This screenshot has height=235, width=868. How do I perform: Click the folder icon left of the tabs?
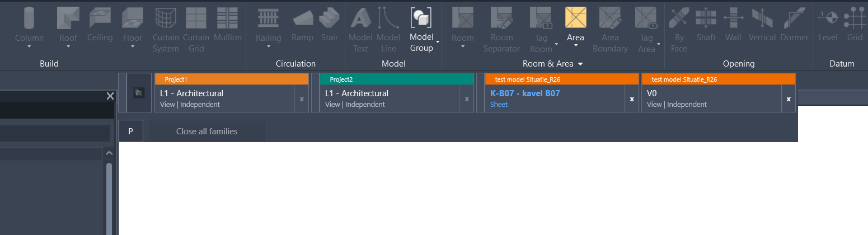point(139,93)
